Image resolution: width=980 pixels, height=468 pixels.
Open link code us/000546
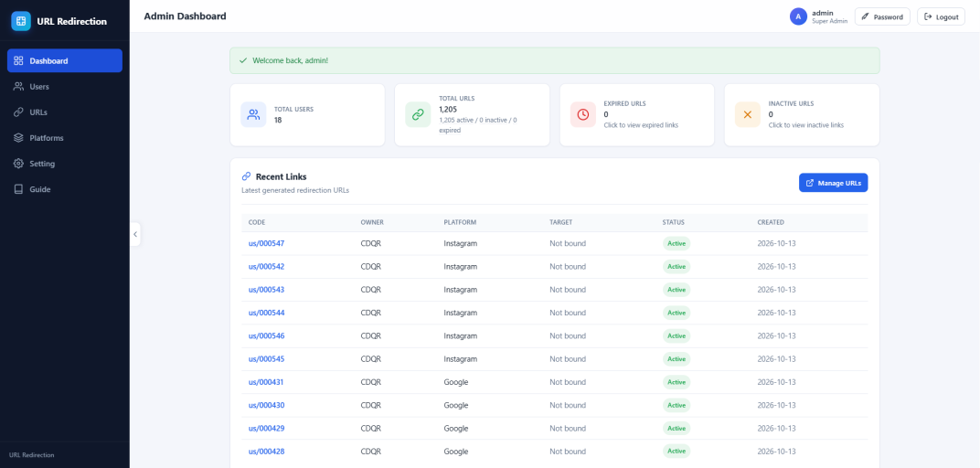[266, 335]
